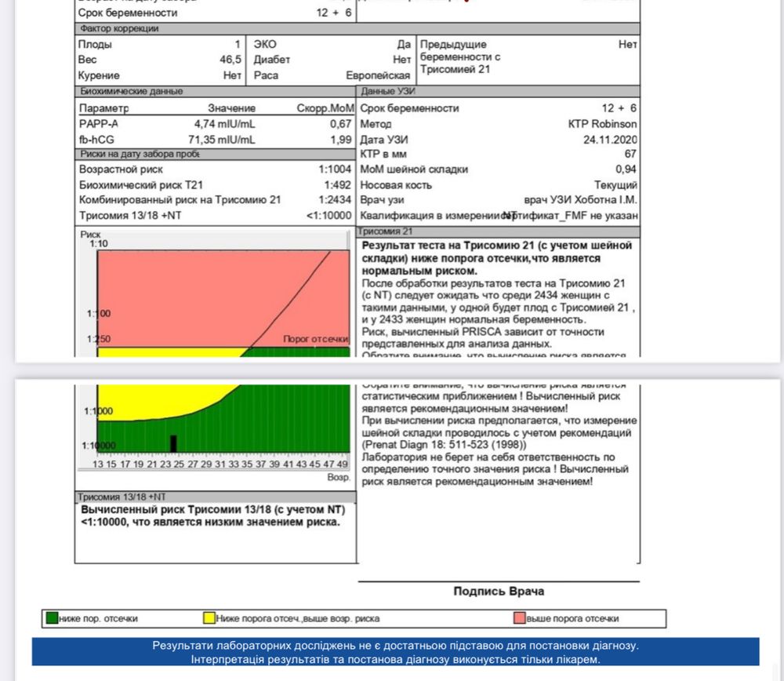Click the PAPP-A value 4,74 mIU/mL
This screenshot has width=784, height=681.
click(224, 124)
